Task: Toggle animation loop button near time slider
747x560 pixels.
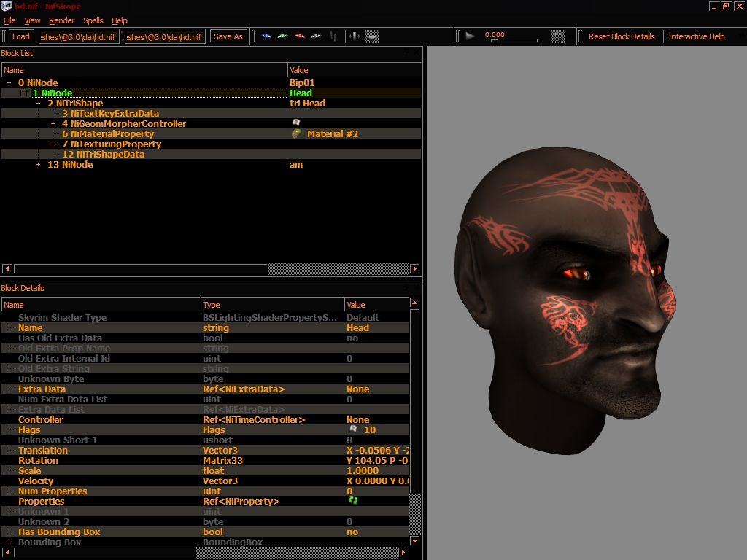Action: [x=557, y=36]
